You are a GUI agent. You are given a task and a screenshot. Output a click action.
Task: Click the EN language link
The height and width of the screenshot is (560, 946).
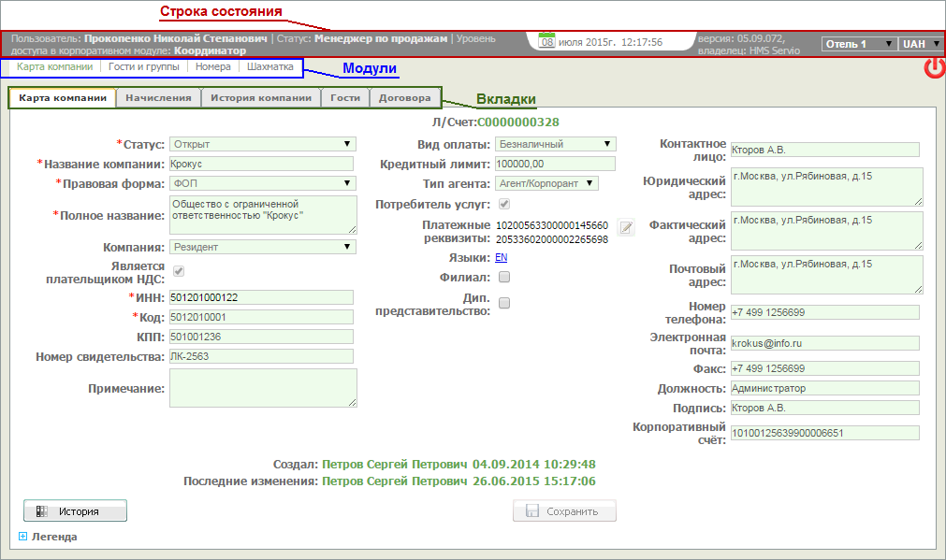coord(502,257)
